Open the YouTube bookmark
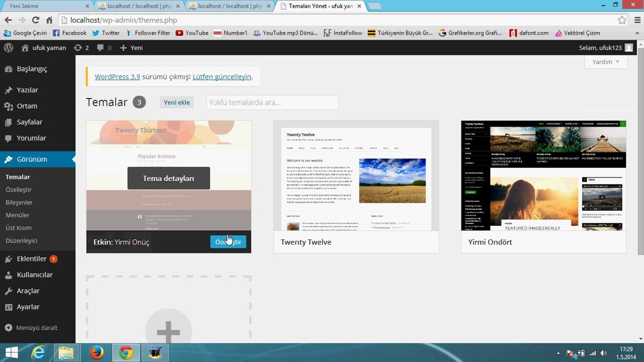This screenshot has height=362, width=644. click(192, 33)
